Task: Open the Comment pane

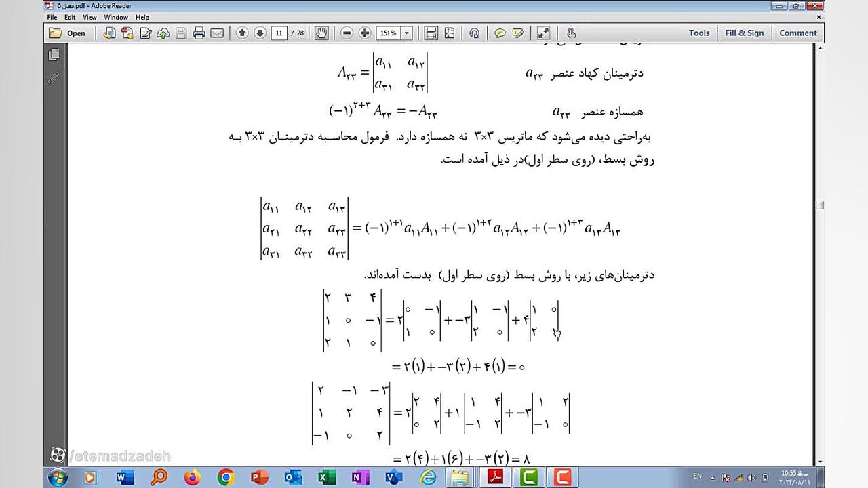Action: click(798, 33)
